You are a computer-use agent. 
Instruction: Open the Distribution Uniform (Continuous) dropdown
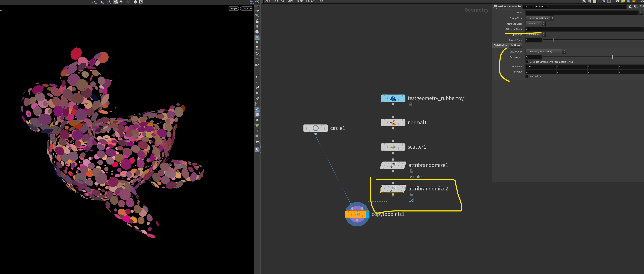point(546,51)
